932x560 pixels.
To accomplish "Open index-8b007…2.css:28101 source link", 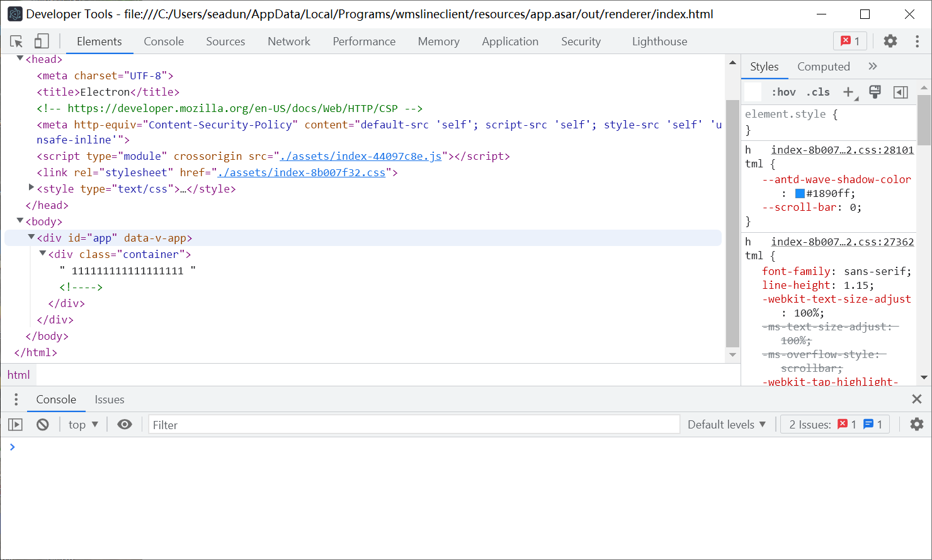I will [842, 150].
